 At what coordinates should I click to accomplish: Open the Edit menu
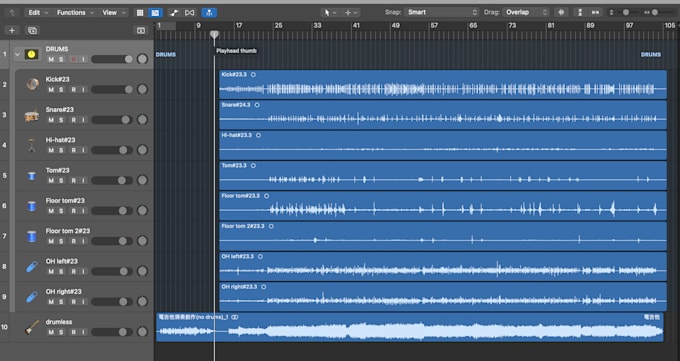[37, 13]
